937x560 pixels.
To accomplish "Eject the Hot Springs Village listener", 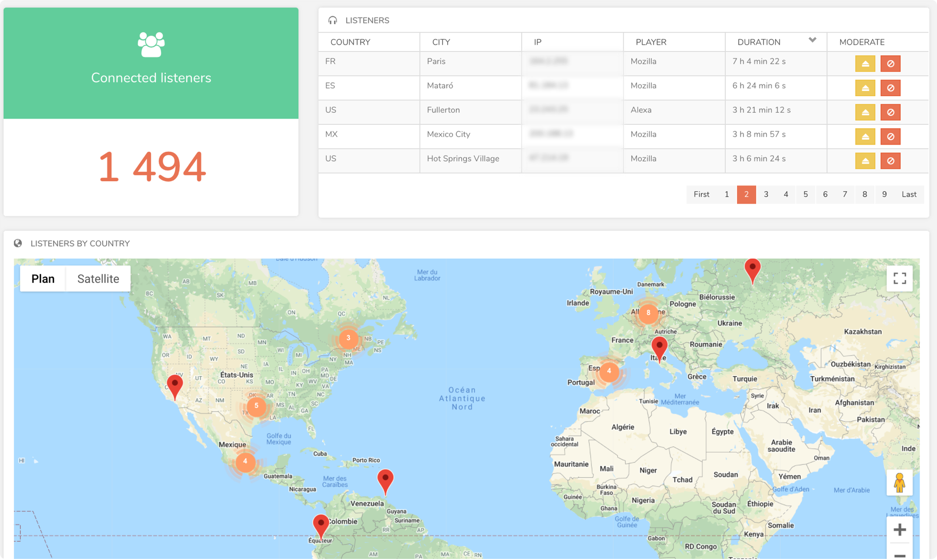I will click(x=865, y=161).
